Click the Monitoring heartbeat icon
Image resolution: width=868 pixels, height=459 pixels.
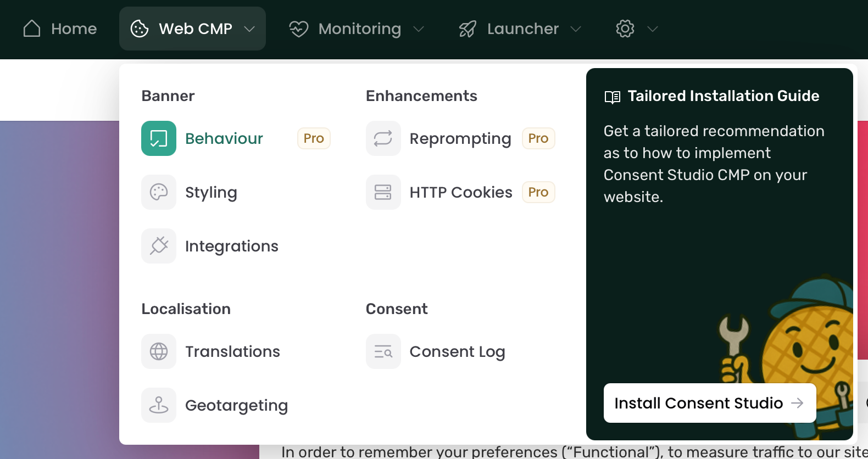[299, 29]
